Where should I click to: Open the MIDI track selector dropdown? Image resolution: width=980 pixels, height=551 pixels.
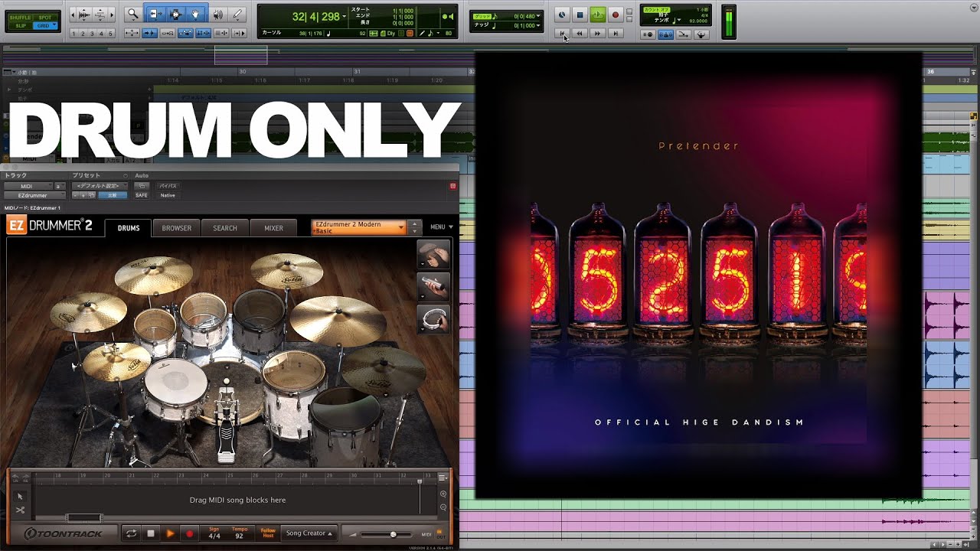[x=28, y=186]
